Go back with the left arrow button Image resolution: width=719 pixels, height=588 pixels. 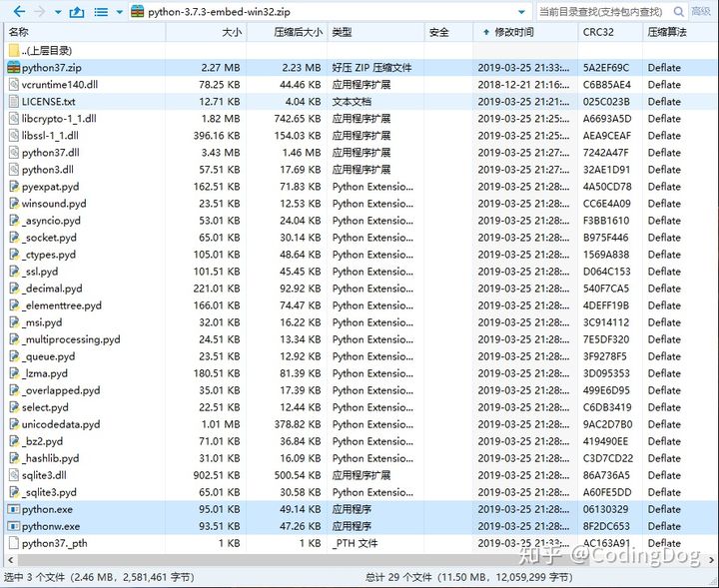(19, 11)
